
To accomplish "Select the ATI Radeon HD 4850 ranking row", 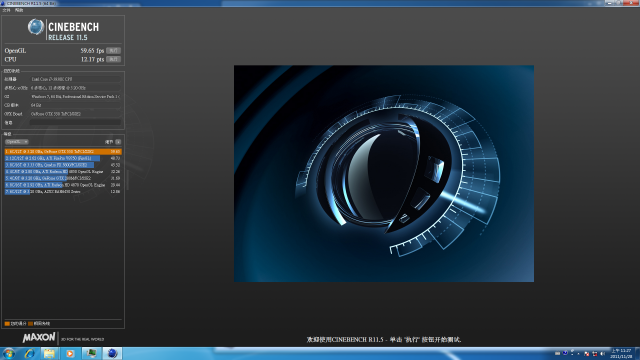I will click(63, 171).
